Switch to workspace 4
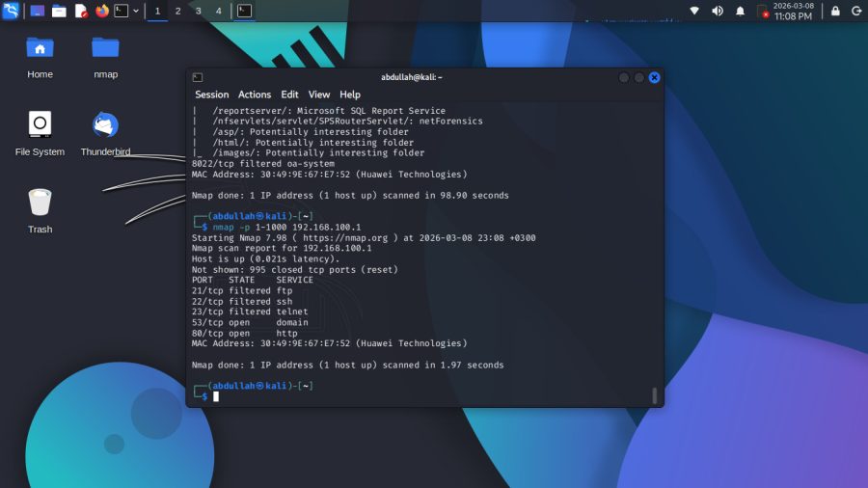The image size is (868, 488). pyautogui.click(x=219, y=11)
